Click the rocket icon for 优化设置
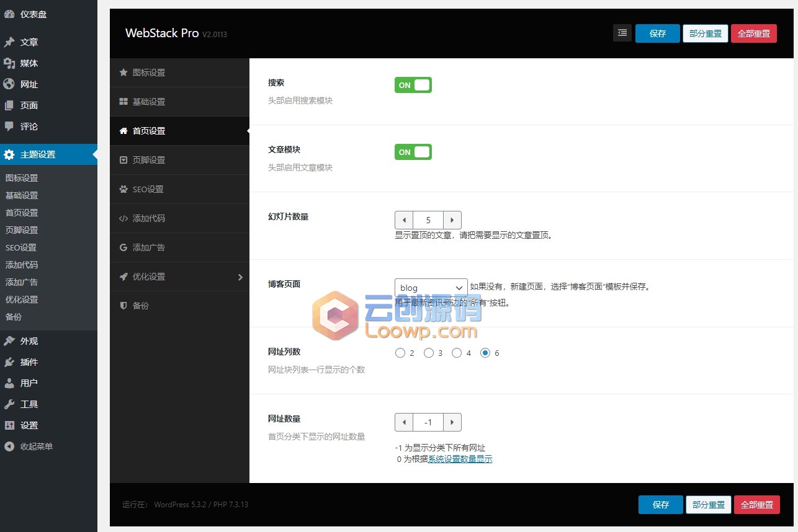The image size is (798, 532). tap(123, 277)
